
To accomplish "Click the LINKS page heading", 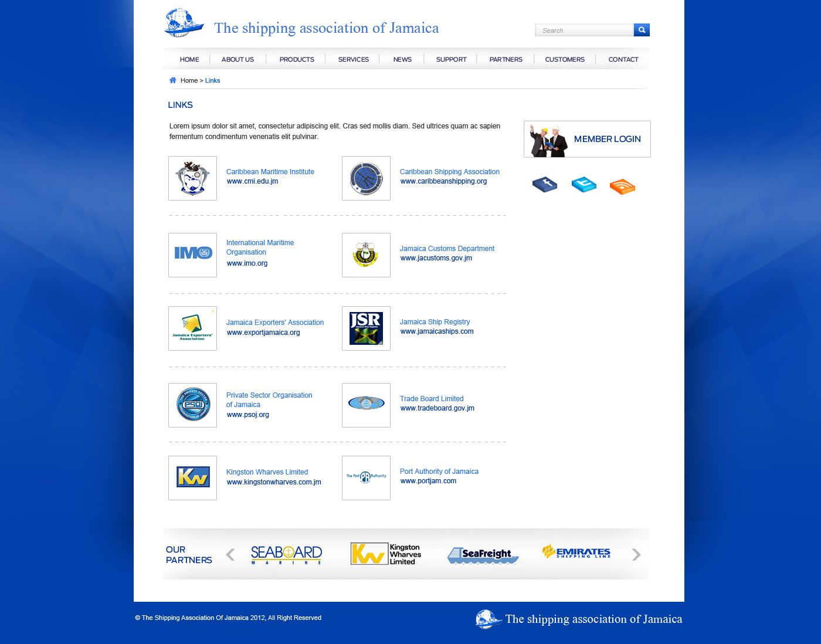I will coord(181,105).
